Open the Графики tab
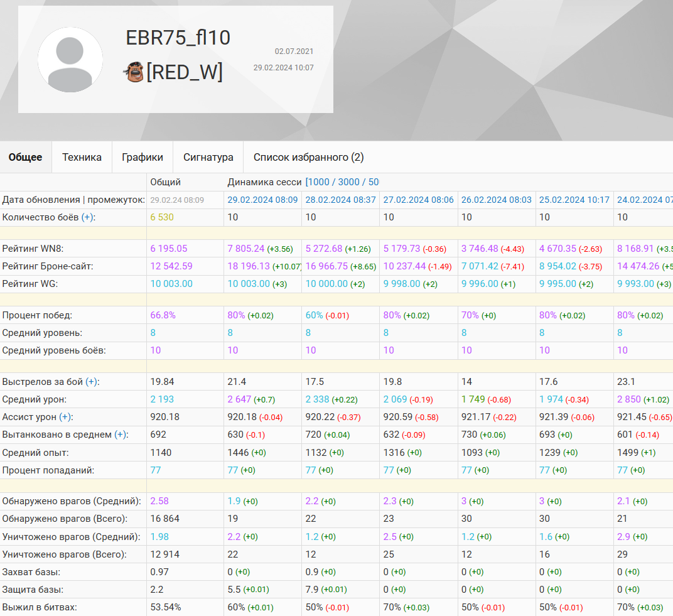The height and width of the screenshot is (616, 673). click(x=143, y=157)
